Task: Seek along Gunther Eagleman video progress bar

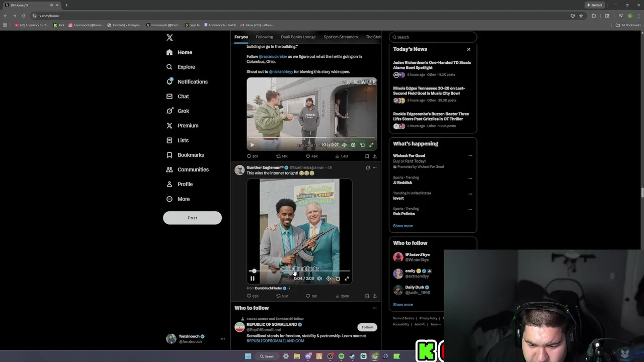Action: tap(299, 271)
